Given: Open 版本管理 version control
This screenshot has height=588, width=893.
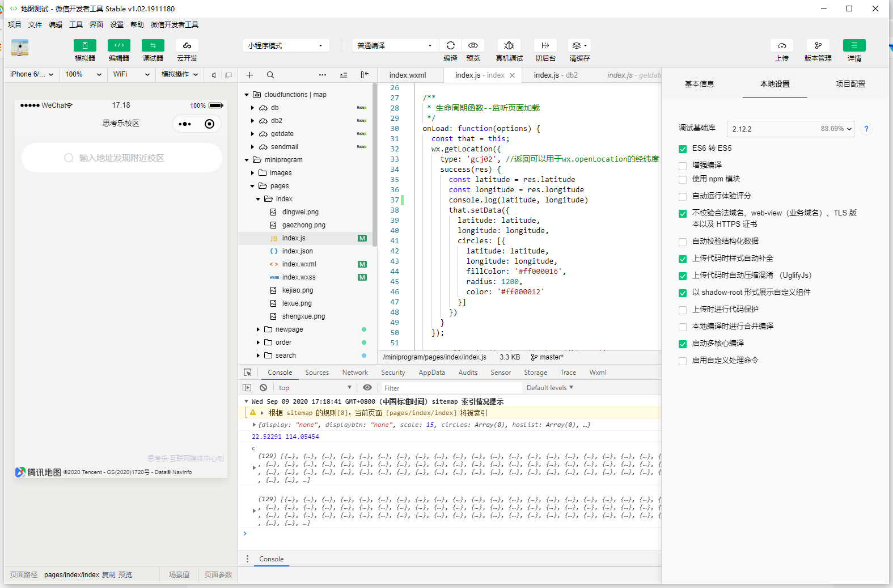Looking at the screenshot, I should coord(818,45).
